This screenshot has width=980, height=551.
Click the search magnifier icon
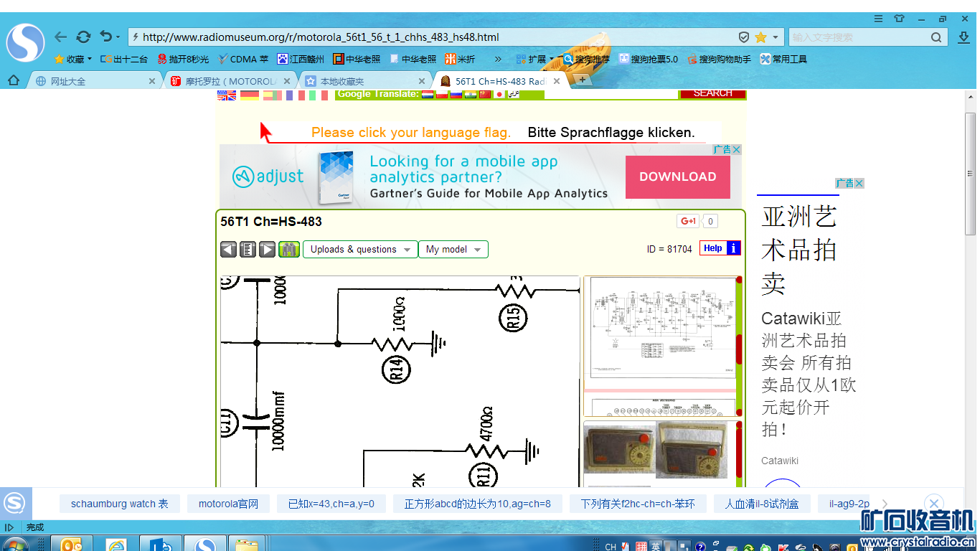click(936, 37)
